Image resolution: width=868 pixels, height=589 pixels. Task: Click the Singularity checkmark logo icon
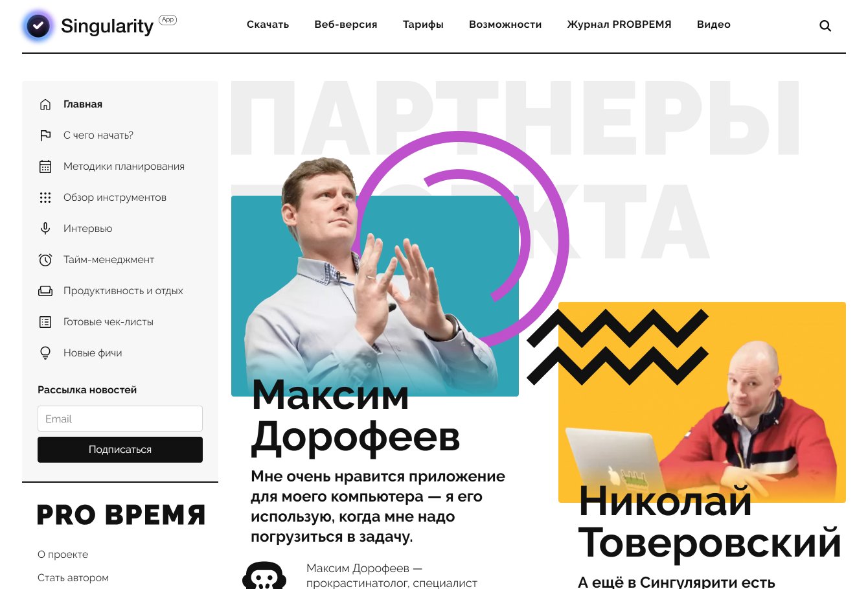click(38, 26)
